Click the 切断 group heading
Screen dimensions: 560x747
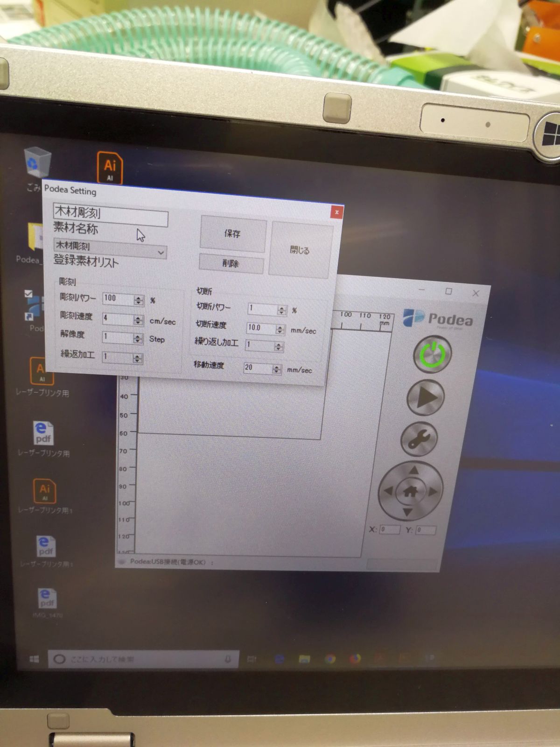click(204, 291)
